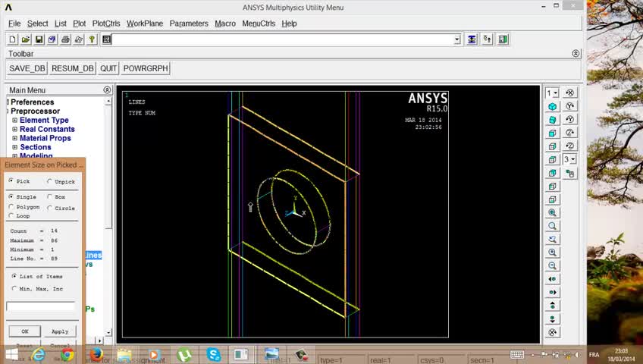This screenshot has width=643, height=364.
Task: Choose the Polygon picking mode
Action: (11, 207)
